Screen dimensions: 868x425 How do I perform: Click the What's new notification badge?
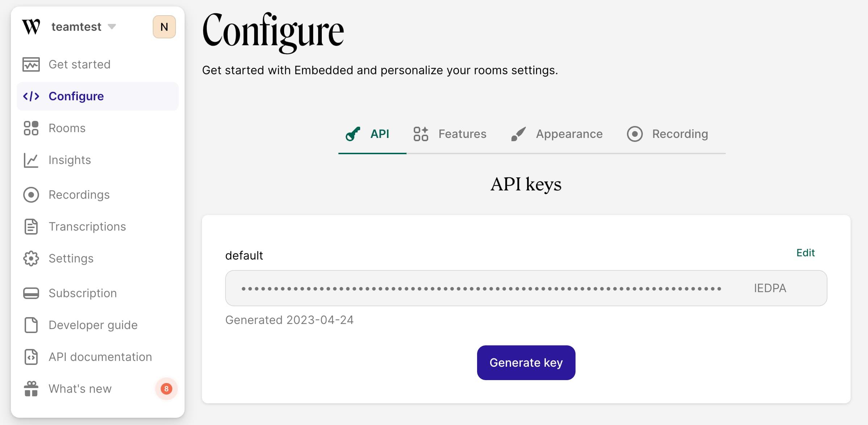coord(166,389)
